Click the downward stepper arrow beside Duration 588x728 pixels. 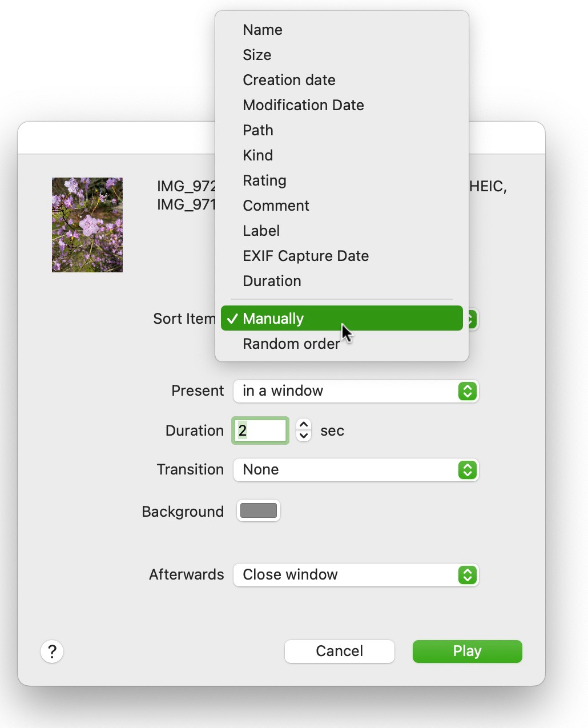(x=304, y=437)
